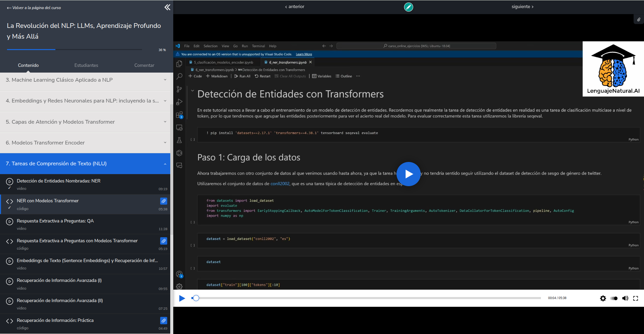Viewport: 644px width, 334px height.
Task: Go to siguiente lesson
Action: (522, 7)
